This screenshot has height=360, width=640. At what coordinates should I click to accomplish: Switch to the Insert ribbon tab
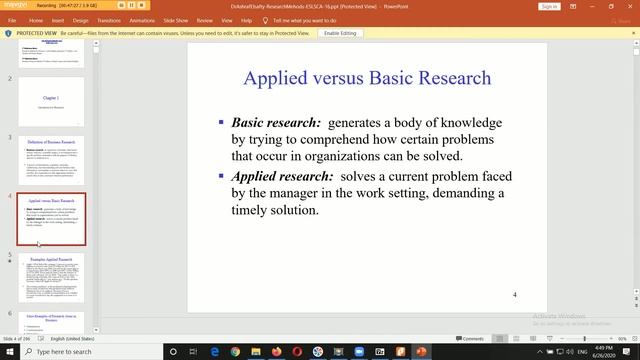tap(58, 20)
